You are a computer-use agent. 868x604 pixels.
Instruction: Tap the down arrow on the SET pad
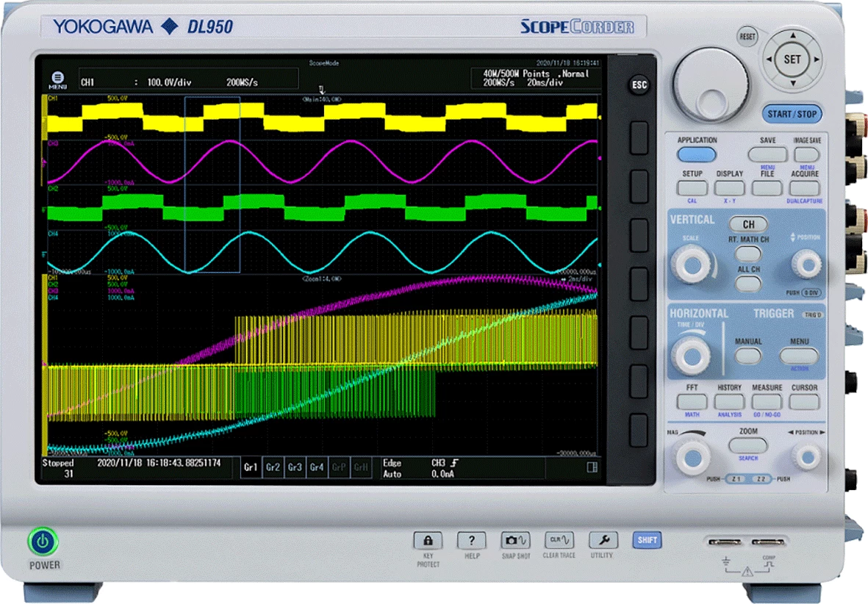[x=793, y=84]
